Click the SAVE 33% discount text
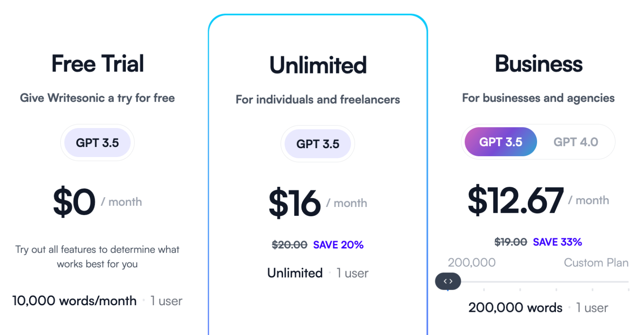The height and width of the screenshot is (335, 644). coord(557,242)
